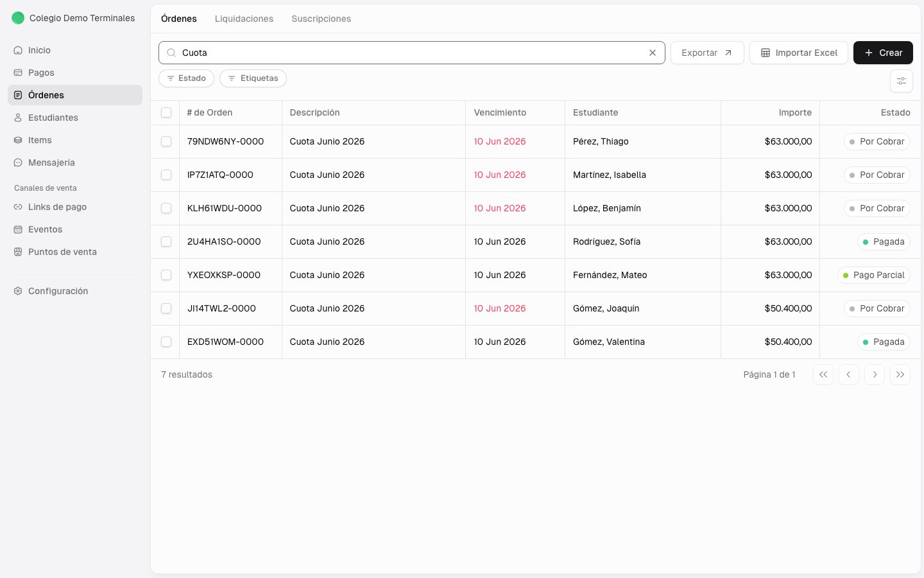This screenshot has width=924, height=578.
Task: Open the Estado filter dropdown
Action: pyautogui.click(x=186, y=78)
